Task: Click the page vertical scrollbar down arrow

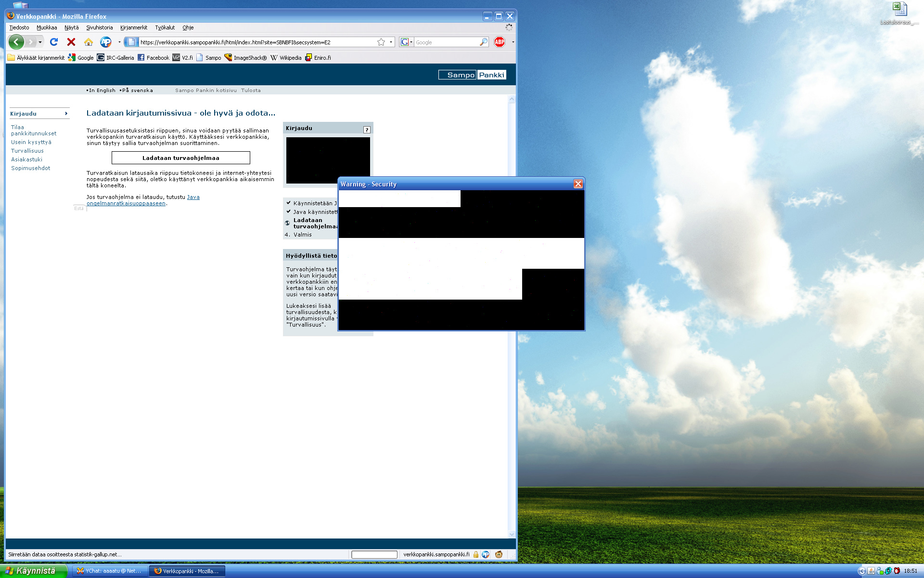Action: click(512, 534)
